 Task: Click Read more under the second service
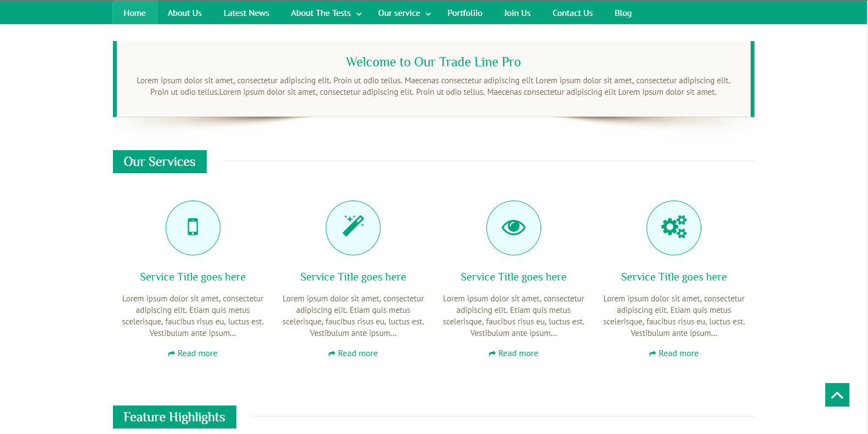tap(358, 353)
